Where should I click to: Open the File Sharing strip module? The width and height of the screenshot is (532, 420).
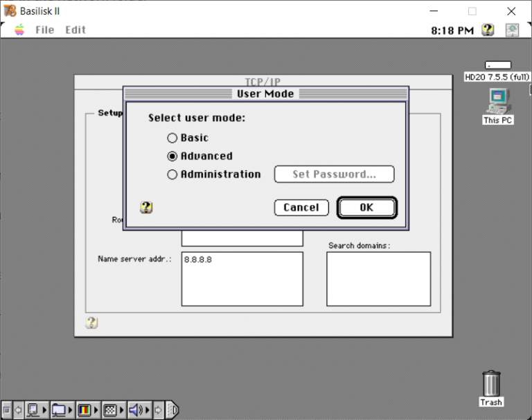(62, 410)
